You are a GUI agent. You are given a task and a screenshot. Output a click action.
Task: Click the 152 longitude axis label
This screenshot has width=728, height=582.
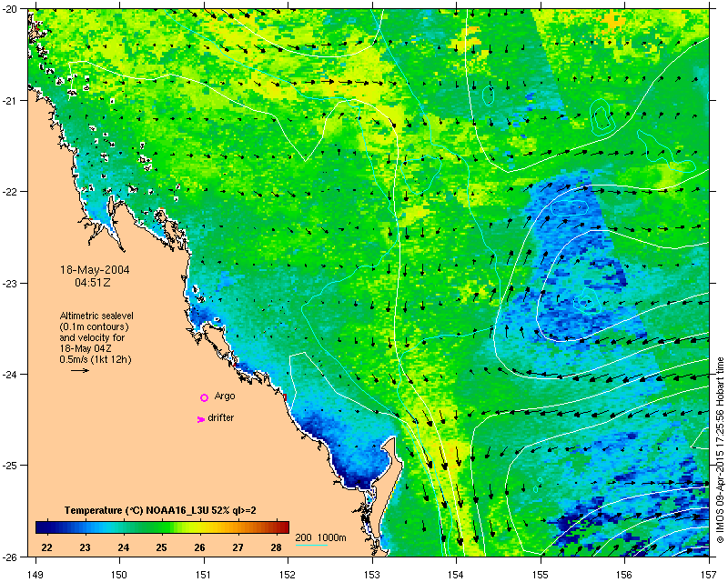pos(288,575)
